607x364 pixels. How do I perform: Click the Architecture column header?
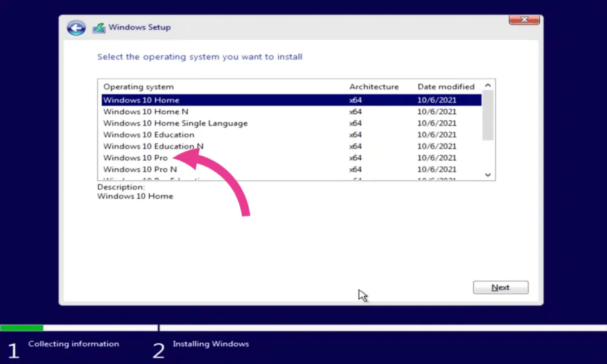374,87
